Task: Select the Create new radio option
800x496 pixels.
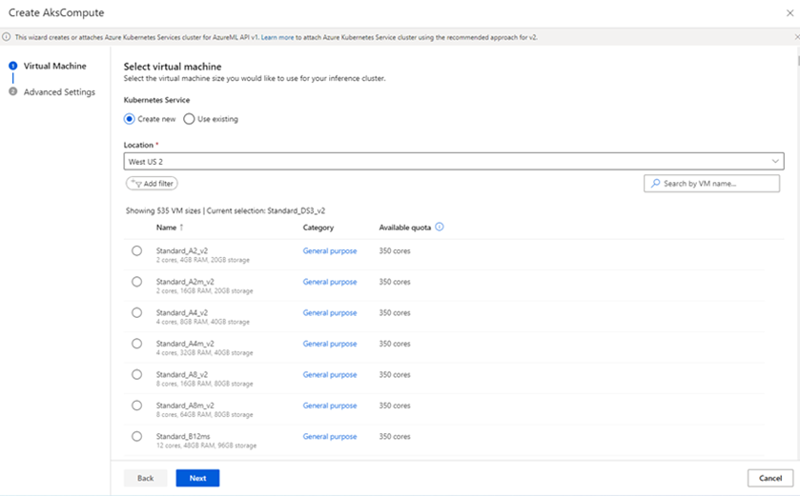Action: pos(129,119)
